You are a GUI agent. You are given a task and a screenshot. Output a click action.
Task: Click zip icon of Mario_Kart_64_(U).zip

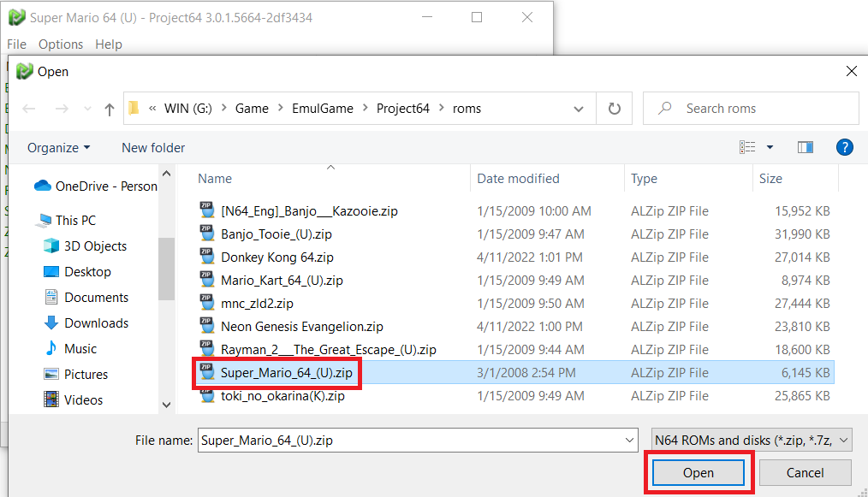pyautogui.click(x=207, y=280)
